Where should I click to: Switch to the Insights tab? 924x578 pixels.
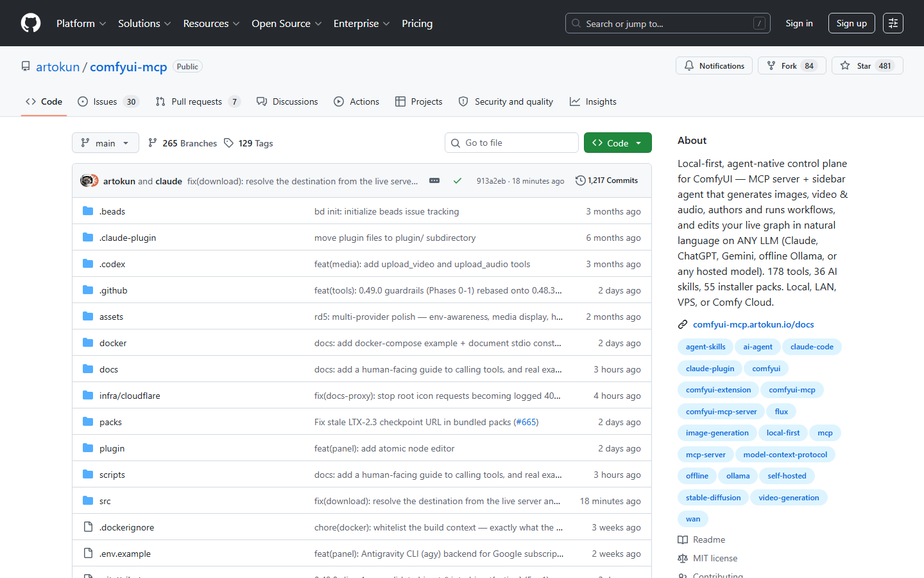tap(593, 101)
